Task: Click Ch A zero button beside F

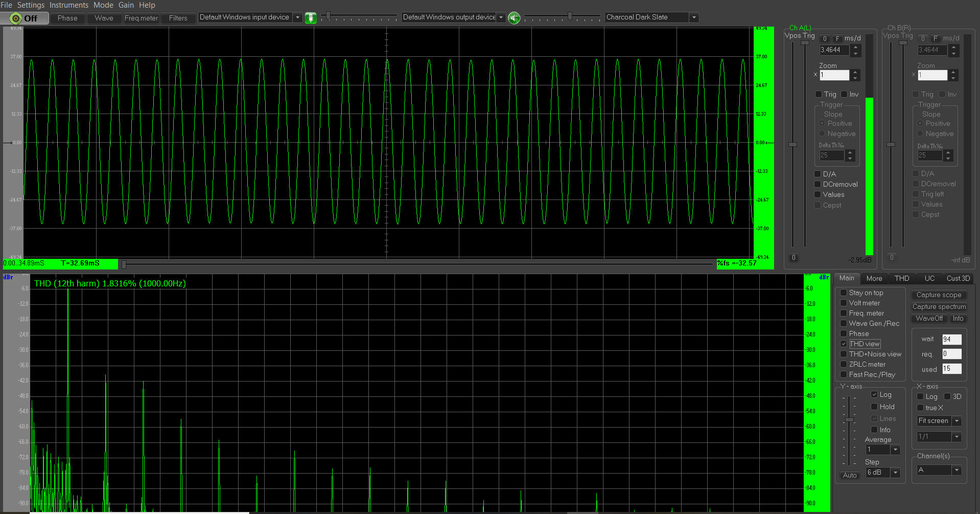Action: click(825, 38)
